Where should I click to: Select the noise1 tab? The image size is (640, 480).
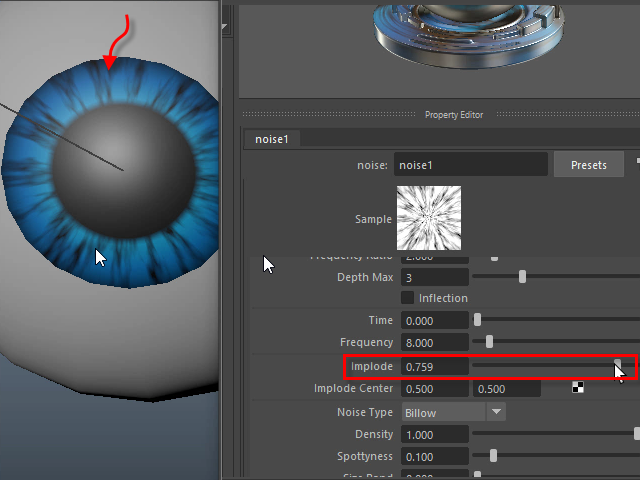tap(272, 139)
